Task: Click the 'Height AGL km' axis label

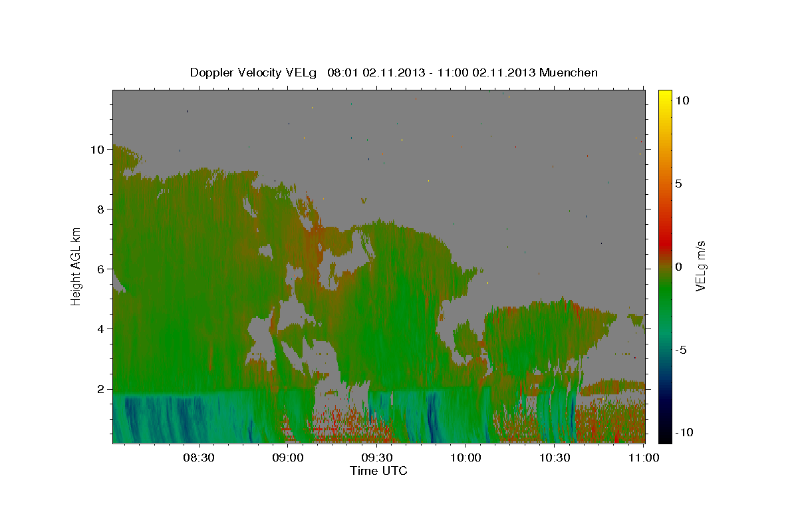Action: tap(76, 267)
